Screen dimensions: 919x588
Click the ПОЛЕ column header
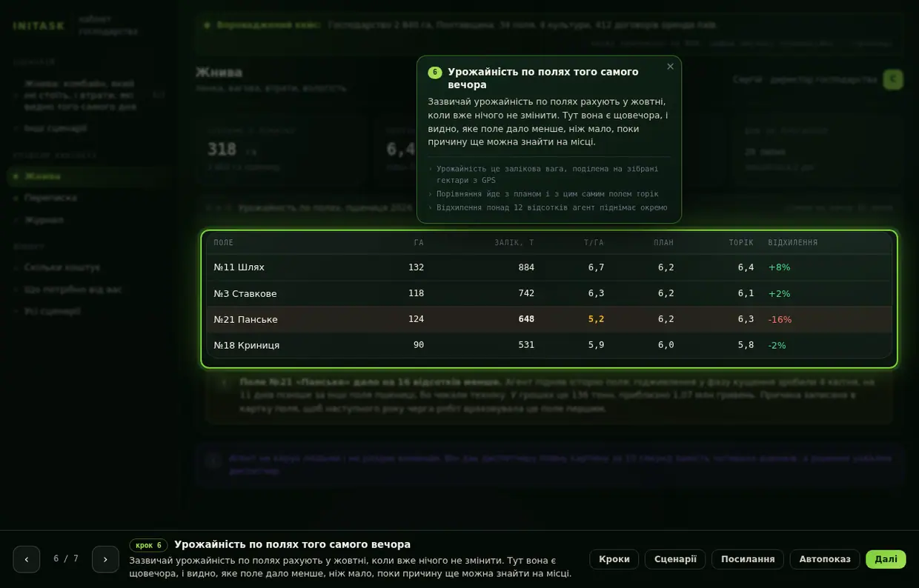click(x=224, y=243)
